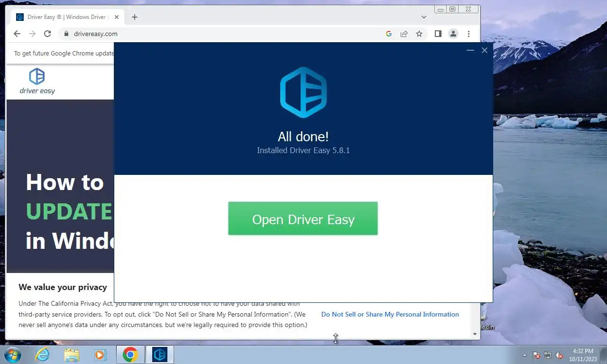This screenshot has width=607, height=364.
Task: Go forward in Chrome
Action: (x=32, y=34)
